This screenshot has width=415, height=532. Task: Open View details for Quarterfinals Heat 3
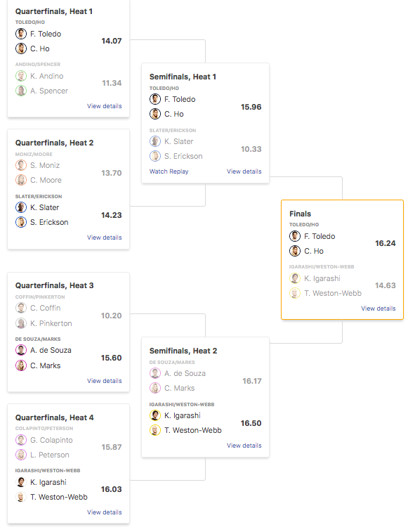coord(105,381)
